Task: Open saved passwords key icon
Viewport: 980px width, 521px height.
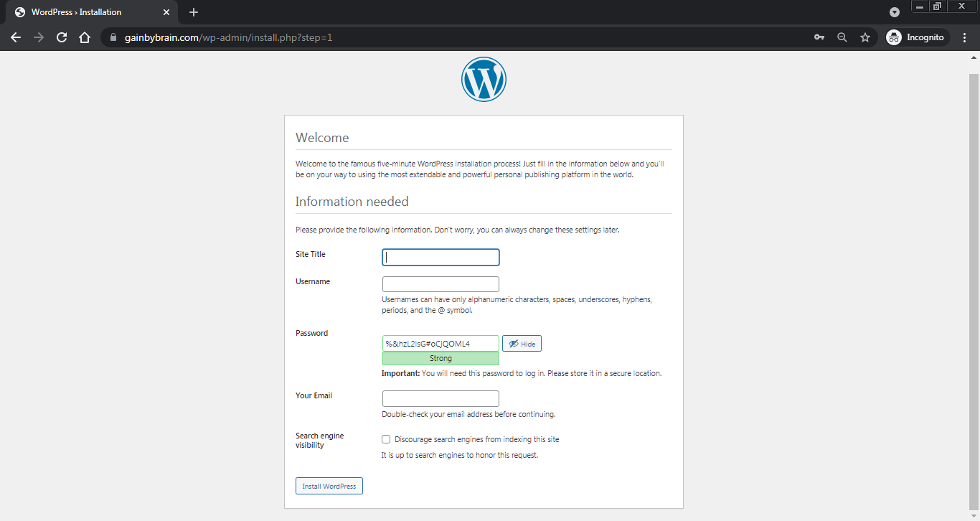Action: (819, 37)
